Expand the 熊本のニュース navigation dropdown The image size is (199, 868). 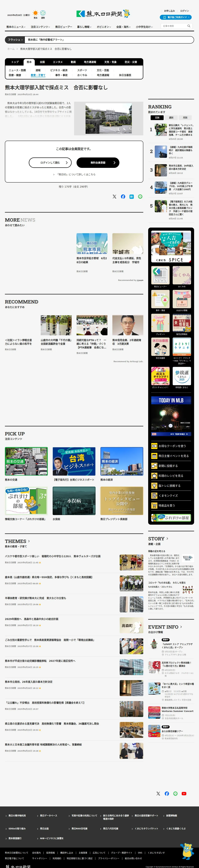16,27
